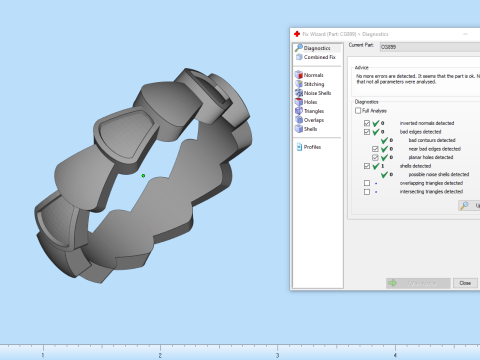Click the Update magnifier button

pyautogui.click(x=469, y=206)
